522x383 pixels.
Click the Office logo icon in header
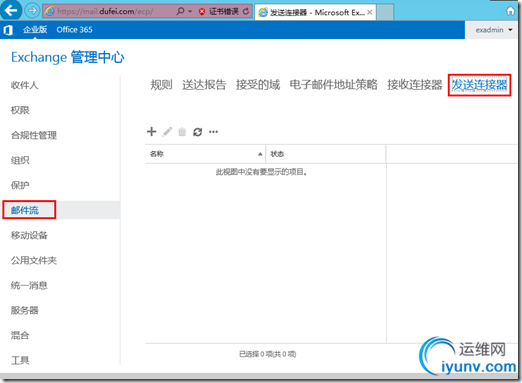pos(8,30)
